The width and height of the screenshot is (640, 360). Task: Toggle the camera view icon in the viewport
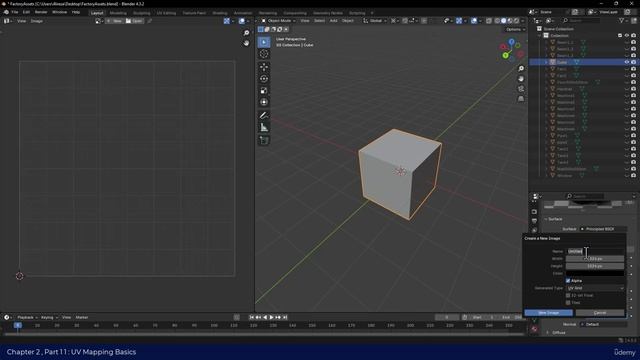click(521, 89)
